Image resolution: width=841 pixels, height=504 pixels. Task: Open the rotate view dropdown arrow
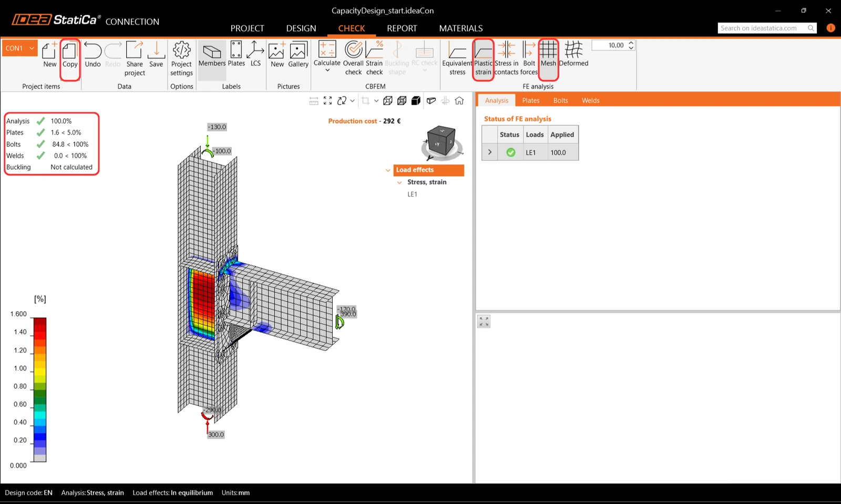(x=352, y=100)
